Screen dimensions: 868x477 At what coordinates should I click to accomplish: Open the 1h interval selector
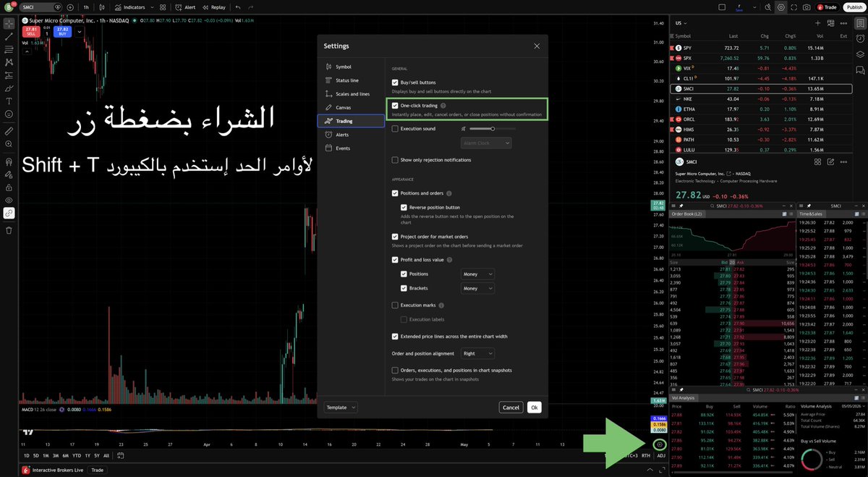(86, 7)
